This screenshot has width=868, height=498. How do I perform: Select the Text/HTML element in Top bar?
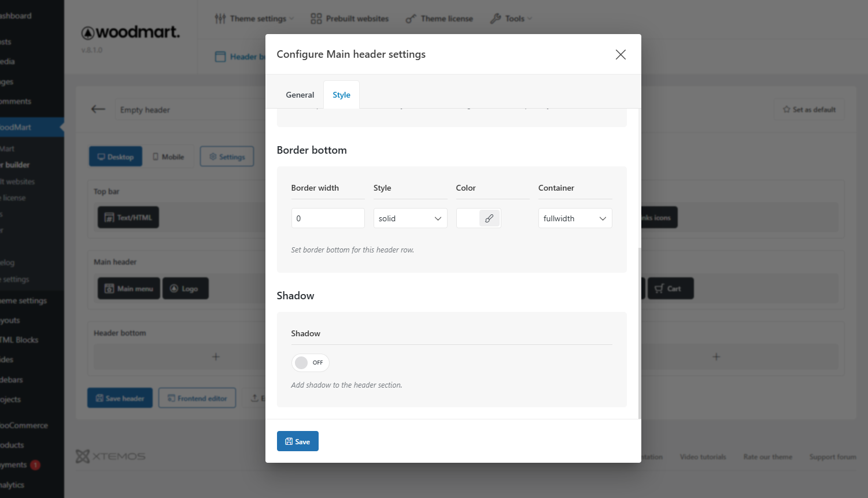point(128,217)
